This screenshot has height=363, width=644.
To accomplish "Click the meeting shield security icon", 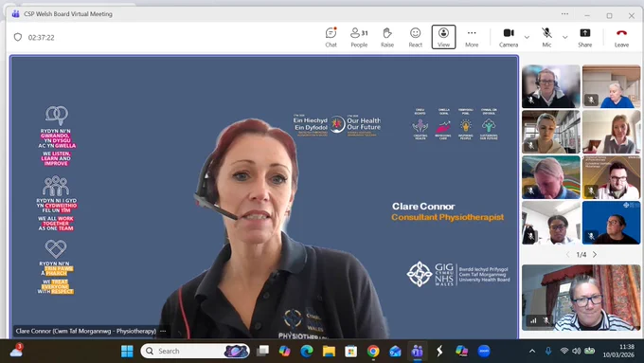I will [x=18, y=37].
